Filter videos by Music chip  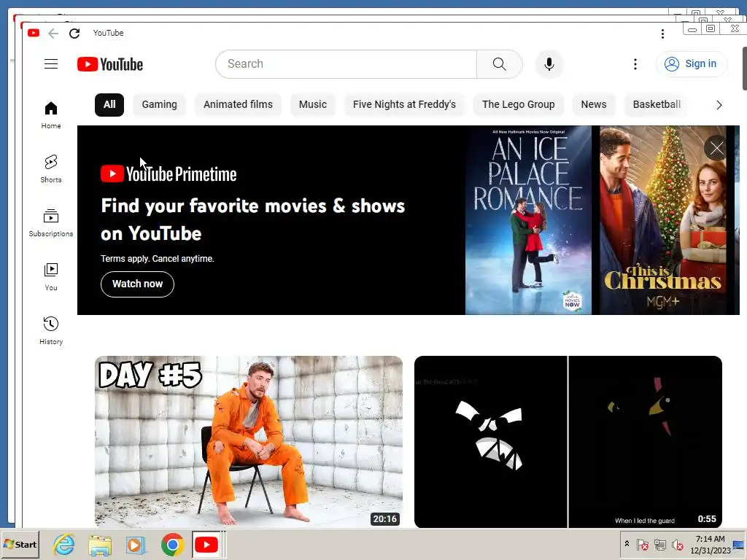click(x=313, y=105)
